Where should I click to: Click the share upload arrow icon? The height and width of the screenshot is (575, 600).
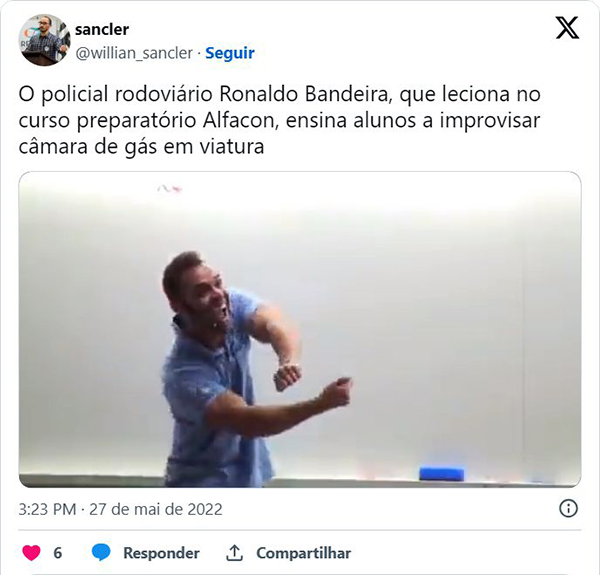coord(234,553)
